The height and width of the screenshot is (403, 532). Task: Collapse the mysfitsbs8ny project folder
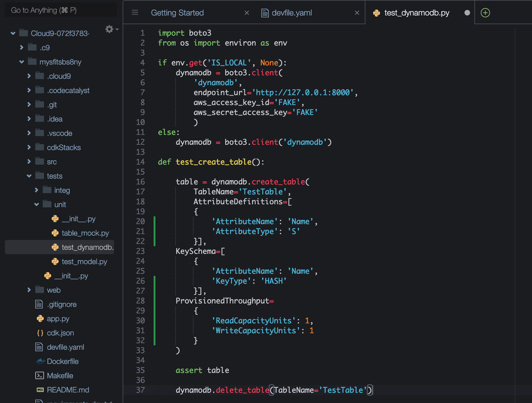coord(21,62)
